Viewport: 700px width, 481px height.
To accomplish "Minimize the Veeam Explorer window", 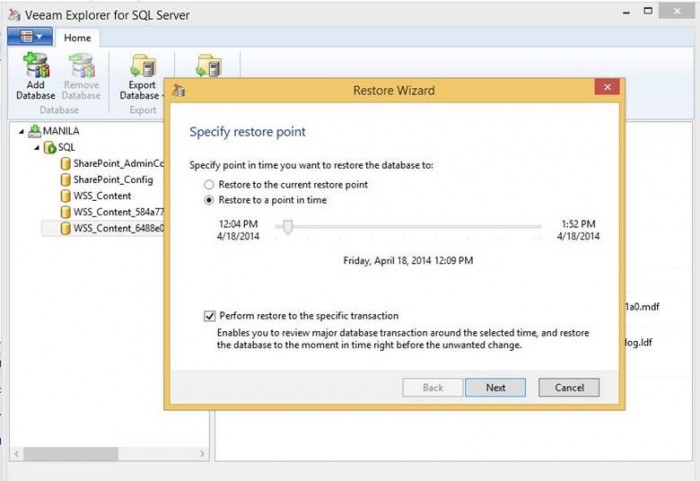I will [626, 12].
